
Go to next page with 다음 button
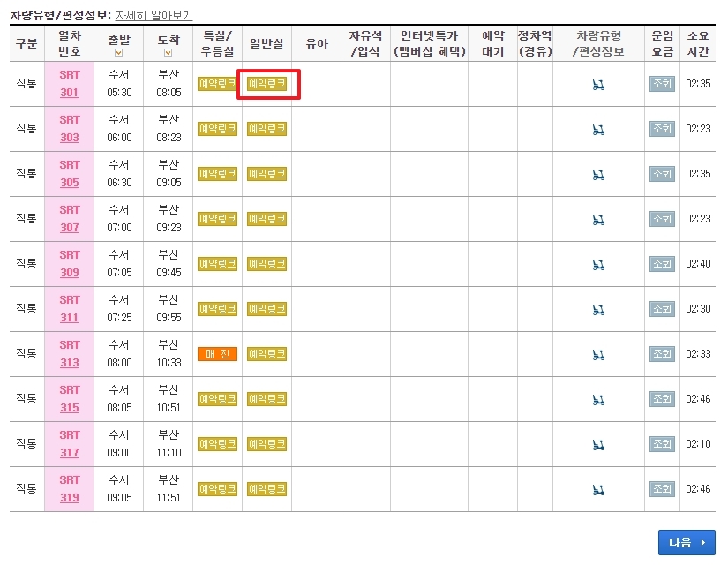(687, 542)
